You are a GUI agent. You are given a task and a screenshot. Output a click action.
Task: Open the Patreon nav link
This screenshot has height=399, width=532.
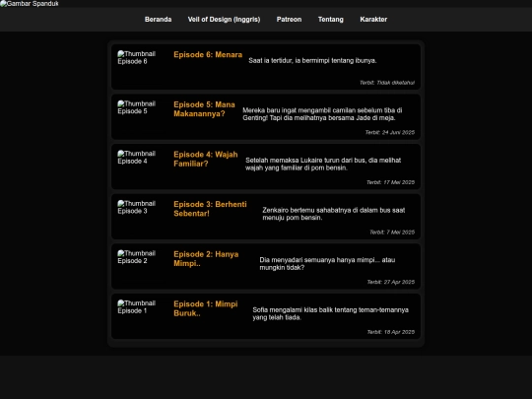tap(289, 20)
